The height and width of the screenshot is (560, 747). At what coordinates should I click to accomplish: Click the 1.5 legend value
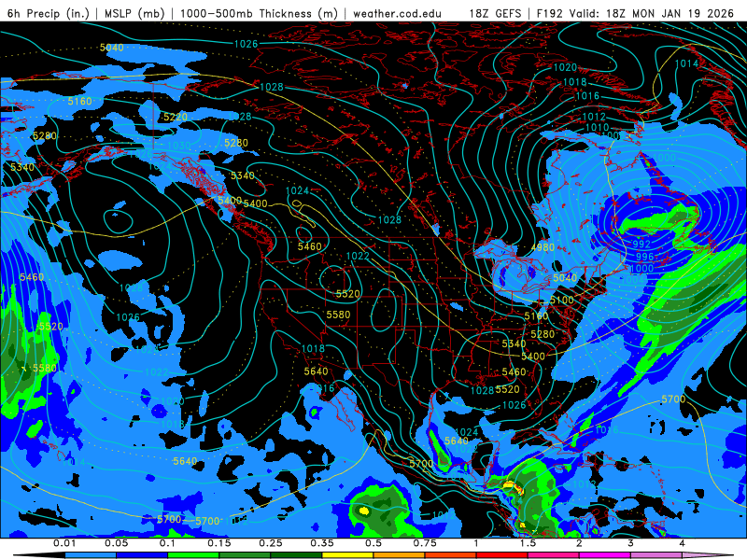click(x=528, y=543)
